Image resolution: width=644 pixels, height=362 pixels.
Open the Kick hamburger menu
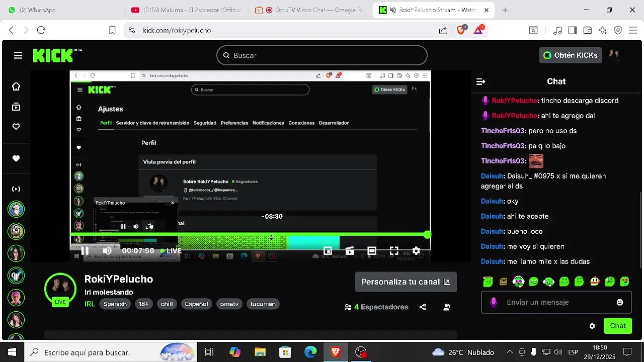click(18, 55)
